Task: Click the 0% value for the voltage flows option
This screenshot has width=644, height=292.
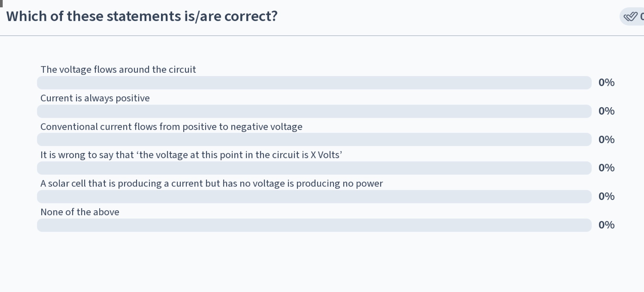Action: 606,83
